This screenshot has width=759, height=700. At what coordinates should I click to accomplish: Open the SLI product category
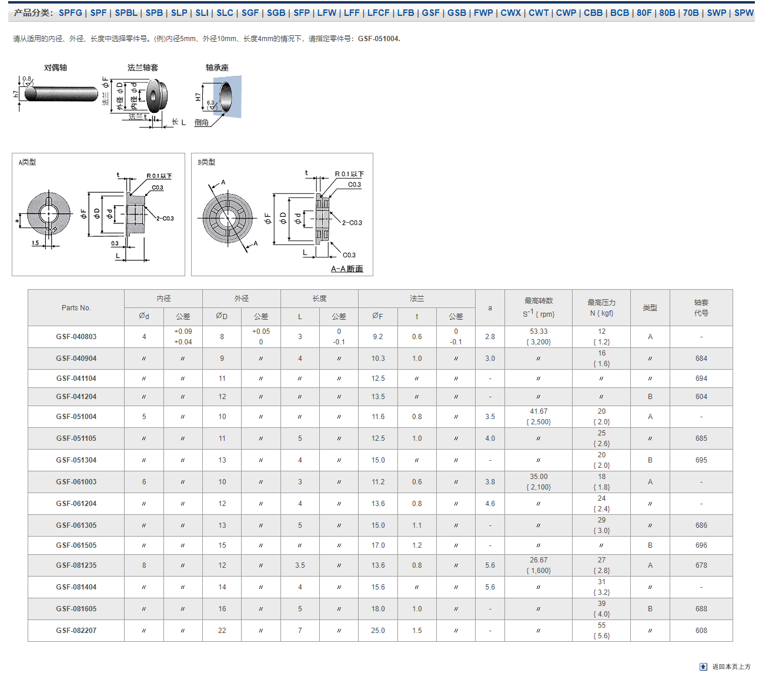click(202, 12)
